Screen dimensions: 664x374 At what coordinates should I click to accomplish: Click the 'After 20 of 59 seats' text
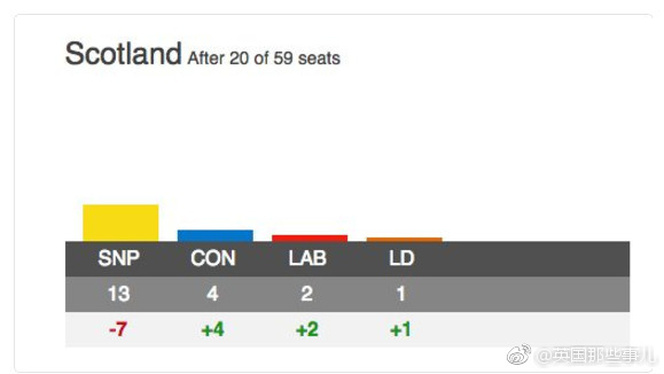[x=264, y=58]
